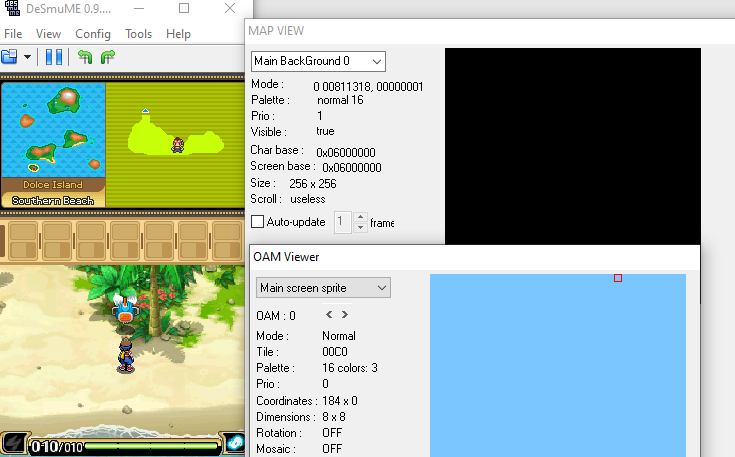
Task: Expand the Main screen sprite dropdown
Action: coord(323,288)
